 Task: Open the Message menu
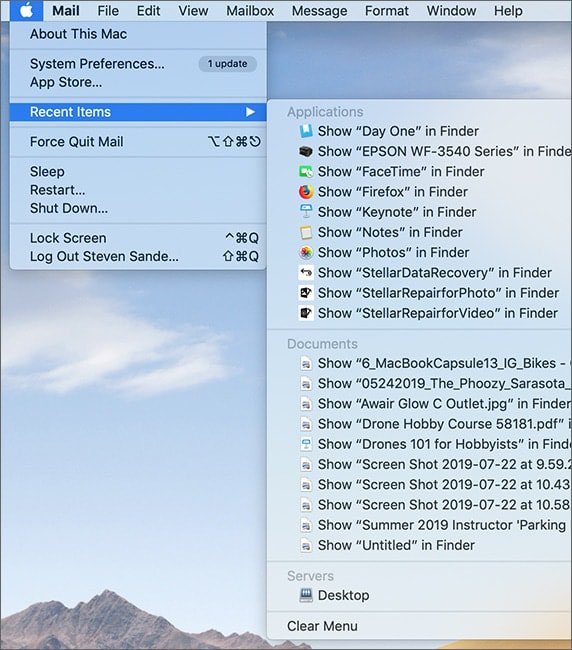320,11
